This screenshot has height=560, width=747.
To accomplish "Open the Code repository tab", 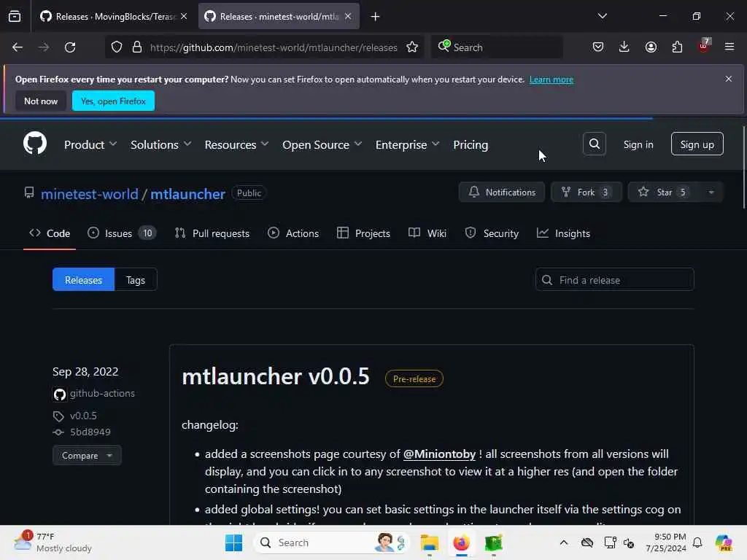I will point(50,233).
